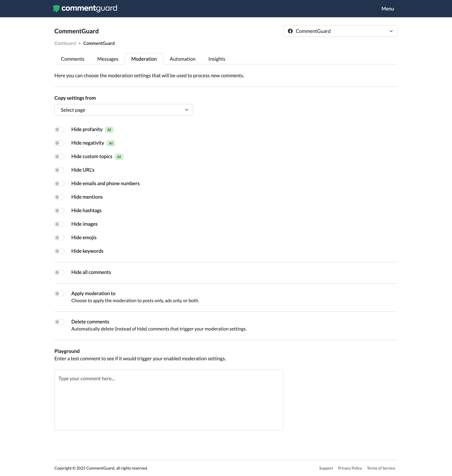
Task: Click the CommentGuard page title heading
Action: [76, 31]
